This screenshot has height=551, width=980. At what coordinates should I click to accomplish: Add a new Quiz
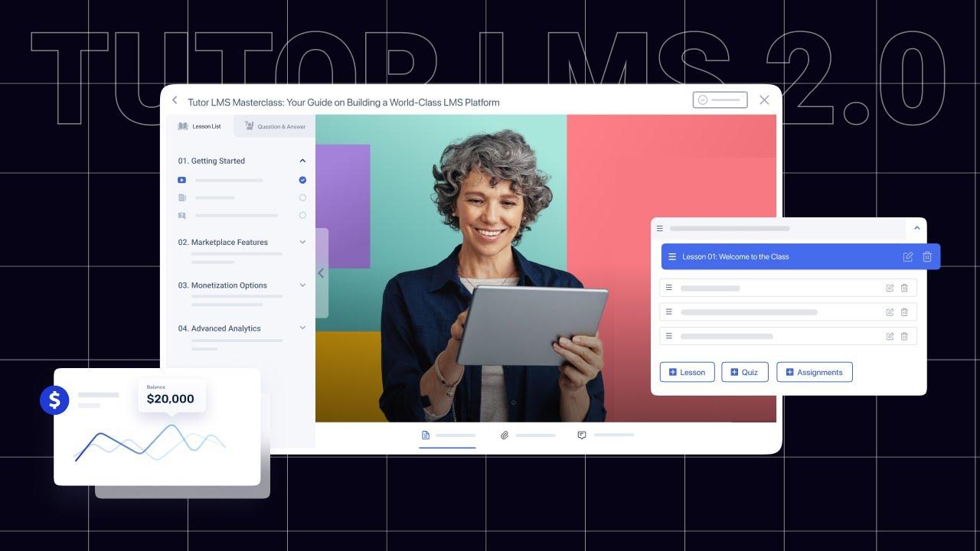(745, 372)
